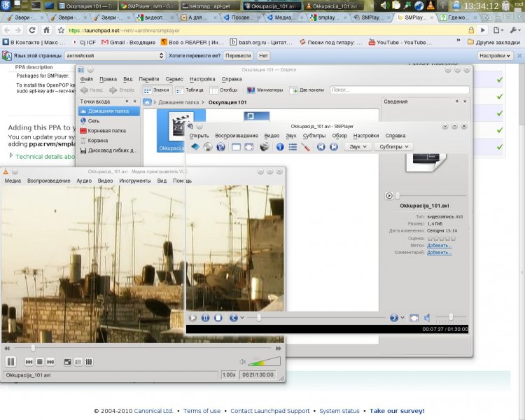The width and height of the screenshot is (525, 420).
Task: Click SMPlayer open URL globe icon
Action: click(220, 147)
